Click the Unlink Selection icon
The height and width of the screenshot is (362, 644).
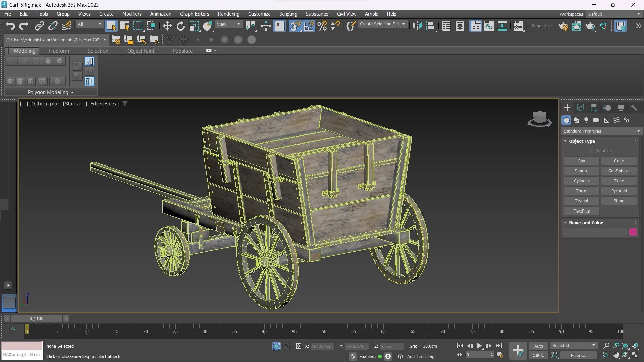click(53, 26)
